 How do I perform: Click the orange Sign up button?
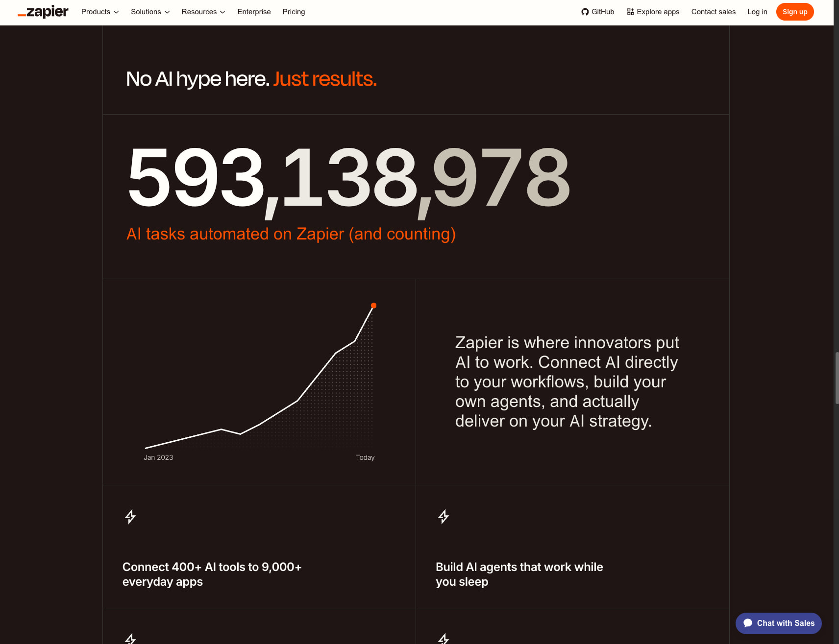coord(795,12)
